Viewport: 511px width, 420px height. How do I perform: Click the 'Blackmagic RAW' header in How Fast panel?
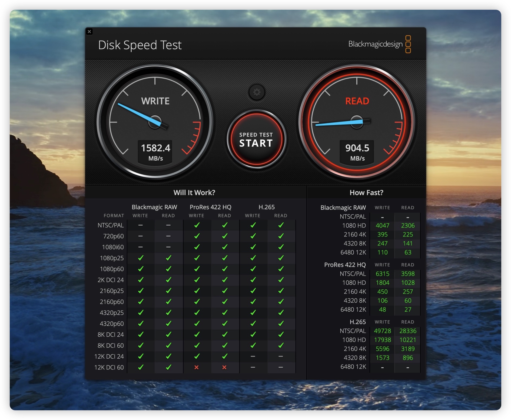coord(343,208)
